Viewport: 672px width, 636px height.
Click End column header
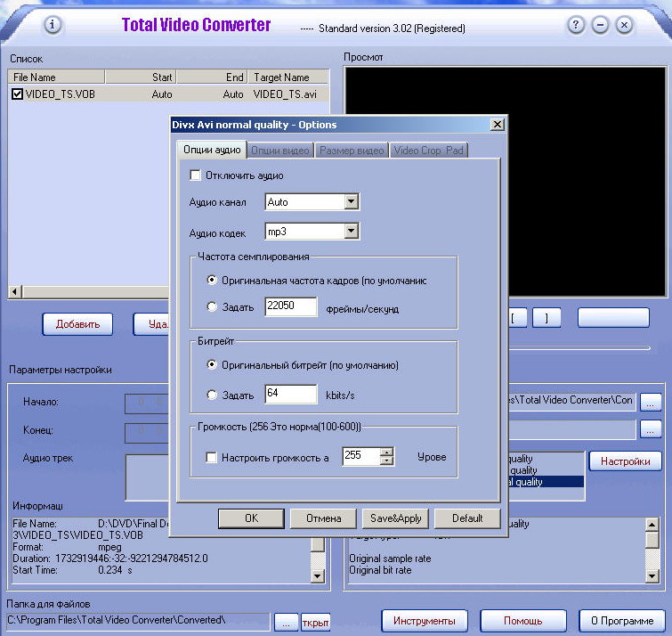pyautogui.click(x=212, y=77)
